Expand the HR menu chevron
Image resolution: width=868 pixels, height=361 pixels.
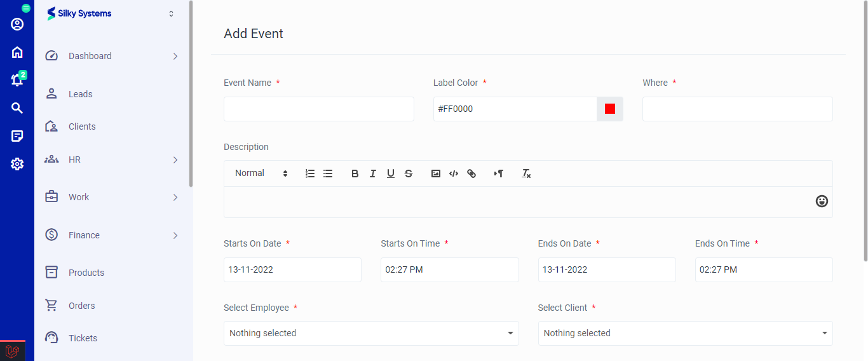coord(175,160)
